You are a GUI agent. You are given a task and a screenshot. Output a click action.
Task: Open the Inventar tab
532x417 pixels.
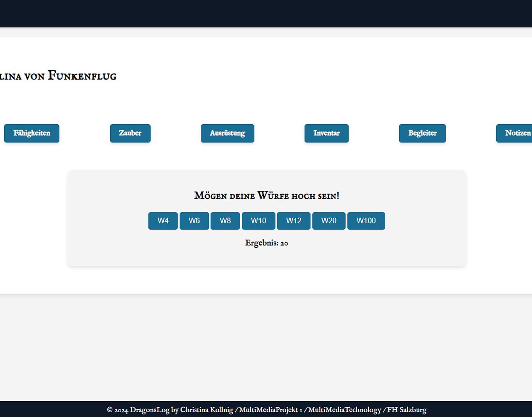tap(326, 133)
